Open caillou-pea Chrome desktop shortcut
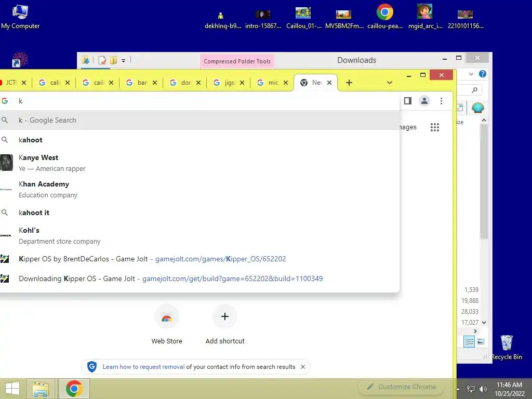Image resolution: width=532 pixels, height=399 pixels. point(385,17)
